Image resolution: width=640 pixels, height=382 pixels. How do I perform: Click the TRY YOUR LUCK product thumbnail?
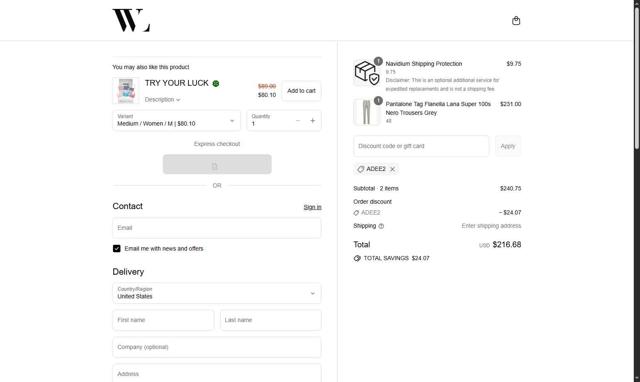click(126, 91)
